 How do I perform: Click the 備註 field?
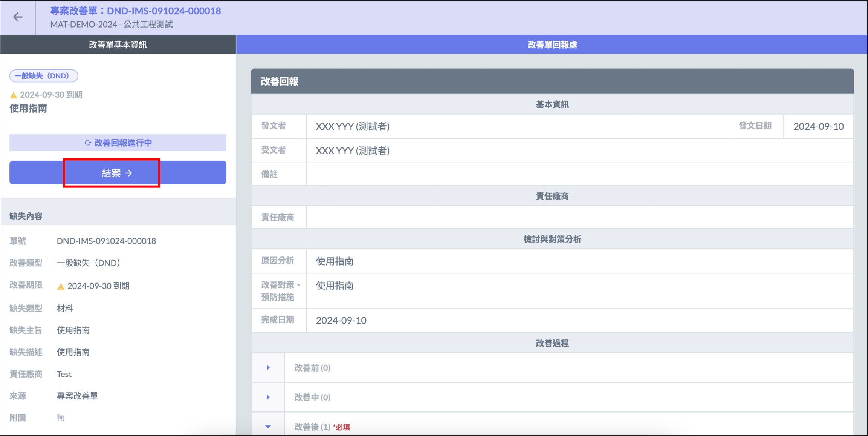579,174
